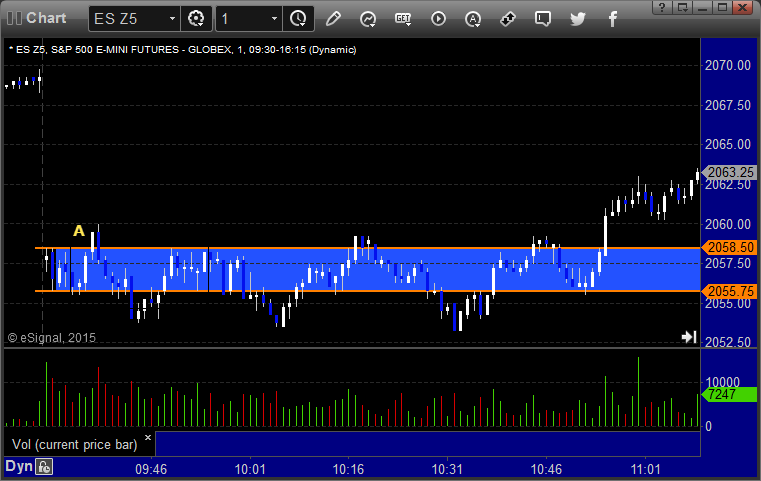761x481 pixels.
Task: Click the 2070.00 price axis label
Action: [728, 66]
